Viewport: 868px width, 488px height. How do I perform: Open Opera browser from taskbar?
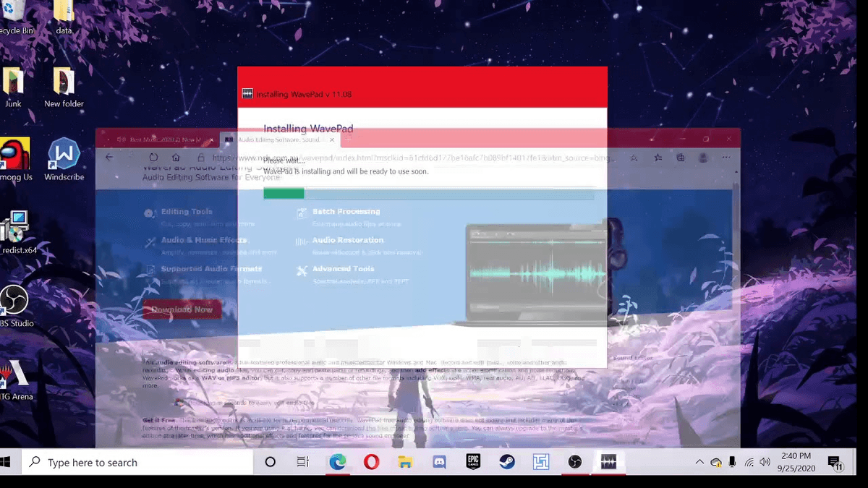[x=371, y=463]
